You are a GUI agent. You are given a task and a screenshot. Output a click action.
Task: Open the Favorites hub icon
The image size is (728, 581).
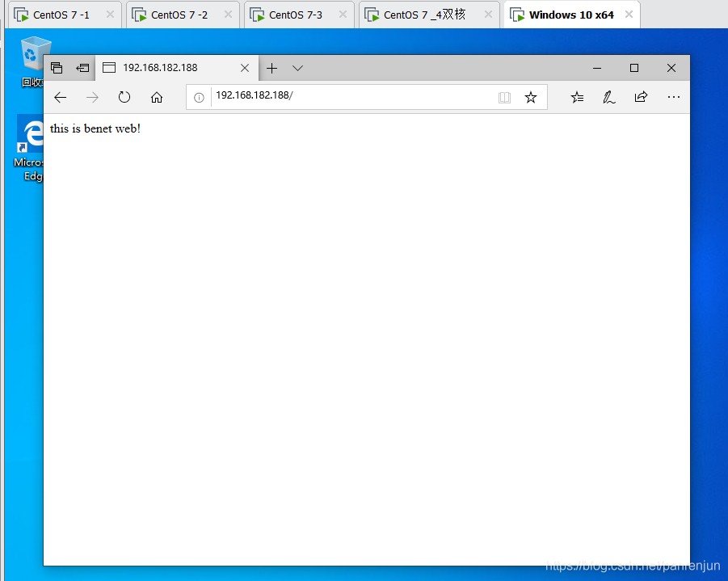point(577,98)
